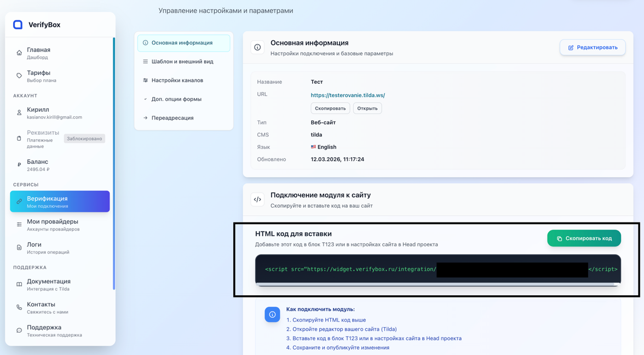Click the arrow icon beside Переадресация

tap(146, 118)
